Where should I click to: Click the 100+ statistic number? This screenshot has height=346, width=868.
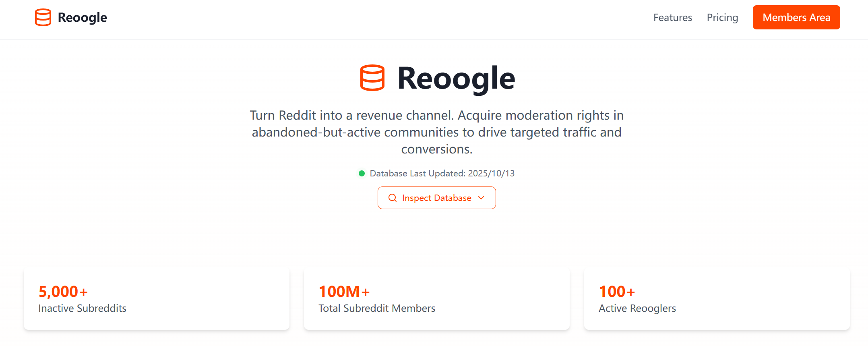coord(617,292)
